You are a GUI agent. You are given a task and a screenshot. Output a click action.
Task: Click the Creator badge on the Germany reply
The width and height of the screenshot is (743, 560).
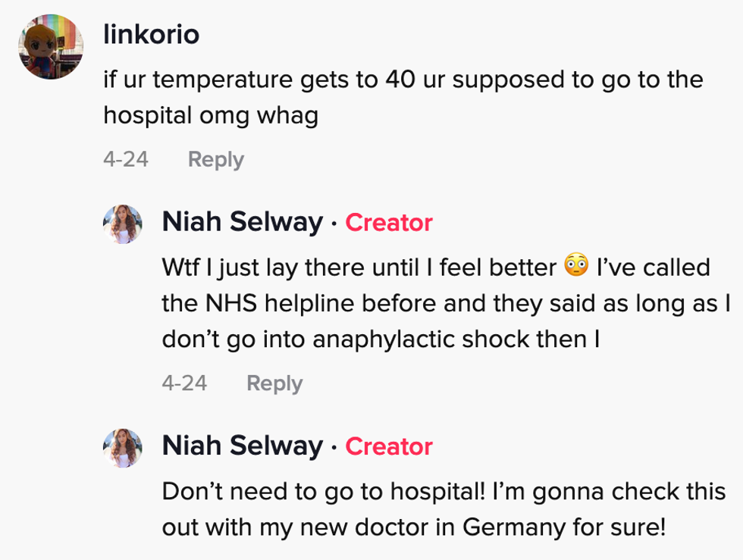tap(388, 446)
